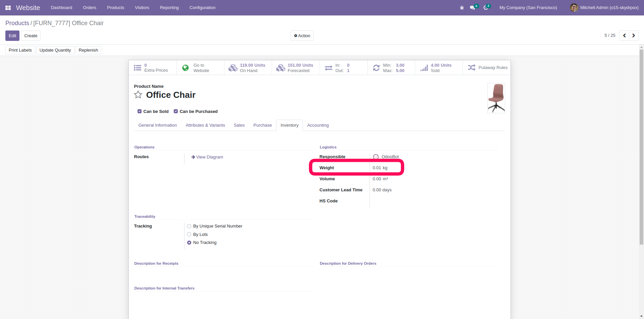Open the Mitchell Admin user menu
This screenshot has height=319, width=644.
(x=604, y=8)
